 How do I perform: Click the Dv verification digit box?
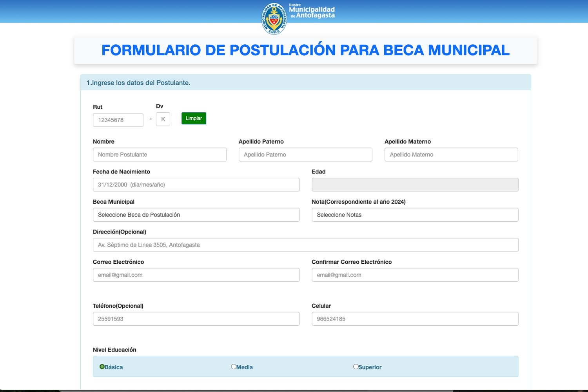[x=163, y=119]
